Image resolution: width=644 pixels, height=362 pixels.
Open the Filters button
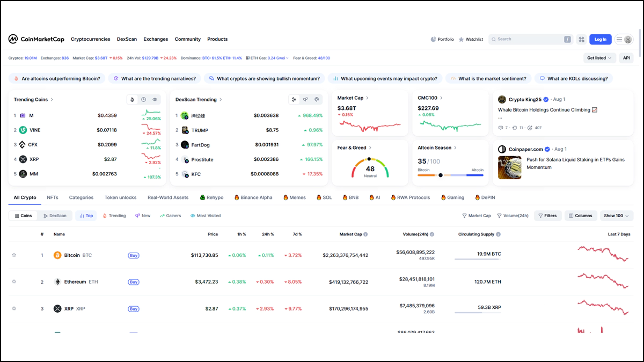[x=547, y=216]
